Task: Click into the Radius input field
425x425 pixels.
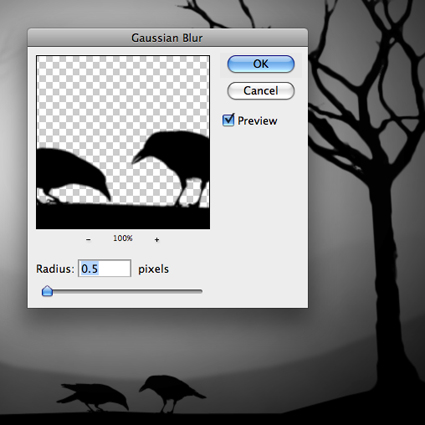Action: [105, 268]
